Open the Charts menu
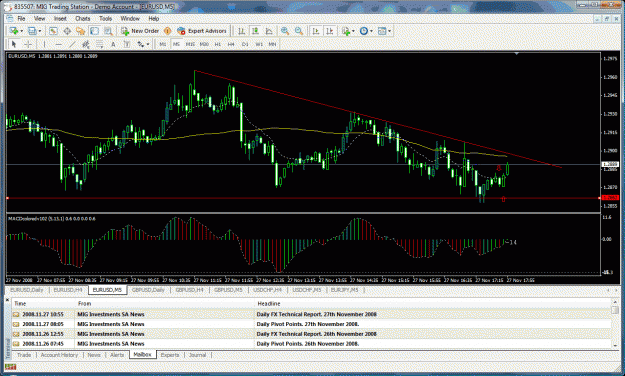 [83, 18]
